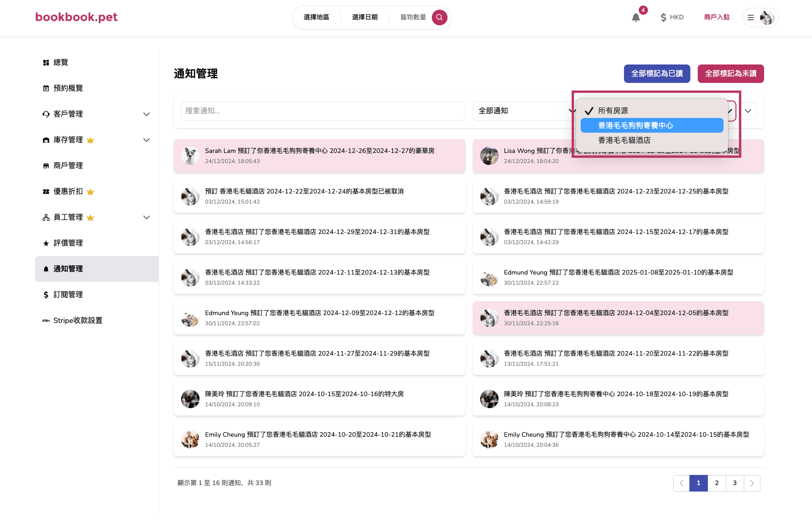Open the cancelled booking 2024-12-22 notification

pos(319,196)
